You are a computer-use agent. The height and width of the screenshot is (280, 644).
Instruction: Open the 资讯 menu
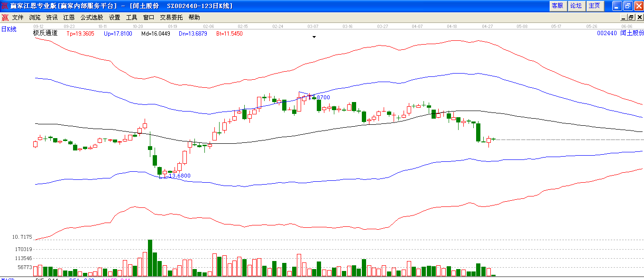[x=52, y=17]
